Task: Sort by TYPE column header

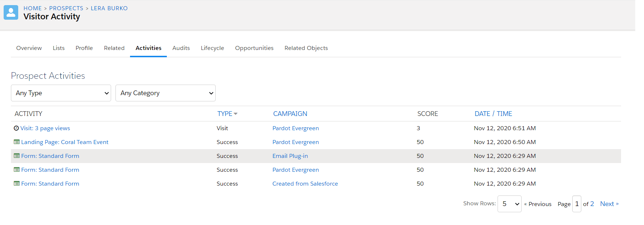Action: point(225,114)
